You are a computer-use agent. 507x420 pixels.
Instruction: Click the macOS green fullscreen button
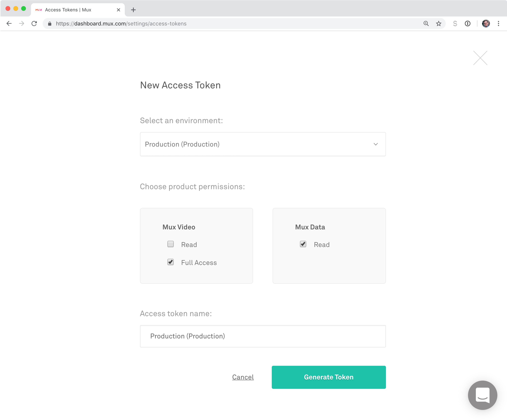23,8
